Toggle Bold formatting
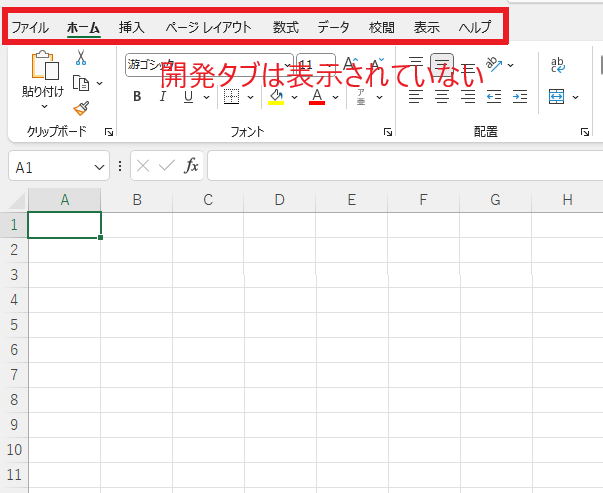 [x=137, y=97]
